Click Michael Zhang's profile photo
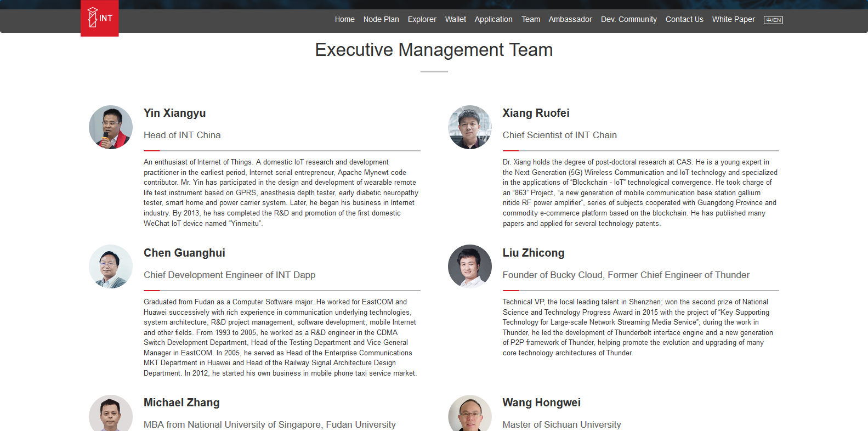Image resolution: width=868 pixels, height=431 pixels. (x=111, y=413)
